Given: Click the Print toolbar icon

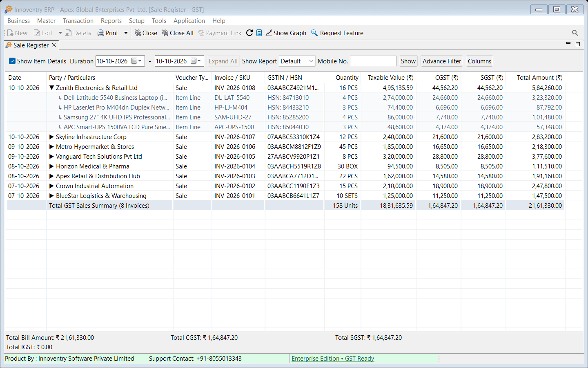Looking at the screenshot, I should (101, 33).
